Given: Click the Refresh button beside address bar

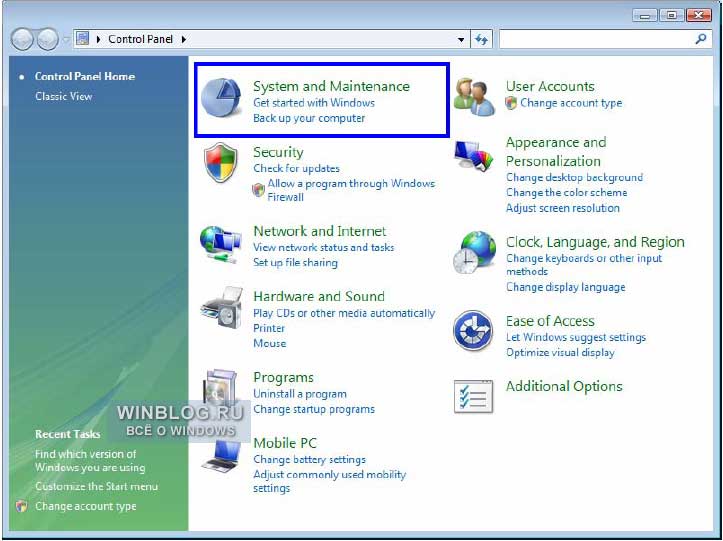Looking at the screenshot, I should point(481,40).
